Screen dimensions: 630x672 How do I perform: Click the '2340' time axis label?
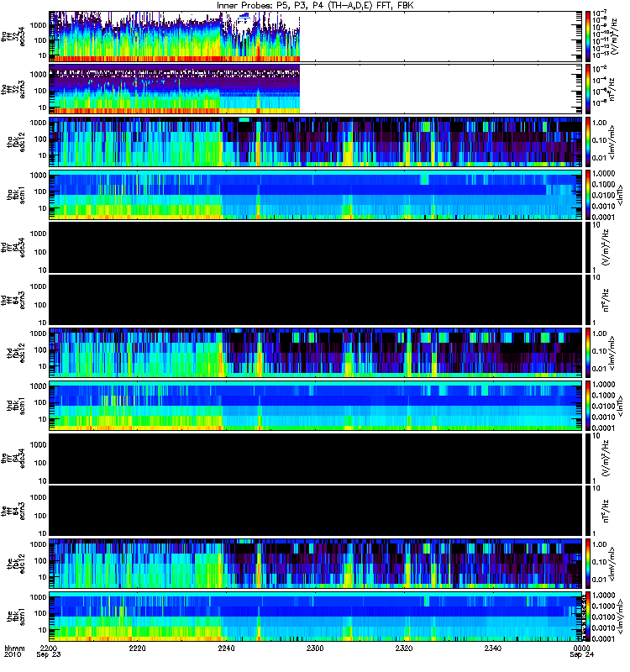coord(493,648)
